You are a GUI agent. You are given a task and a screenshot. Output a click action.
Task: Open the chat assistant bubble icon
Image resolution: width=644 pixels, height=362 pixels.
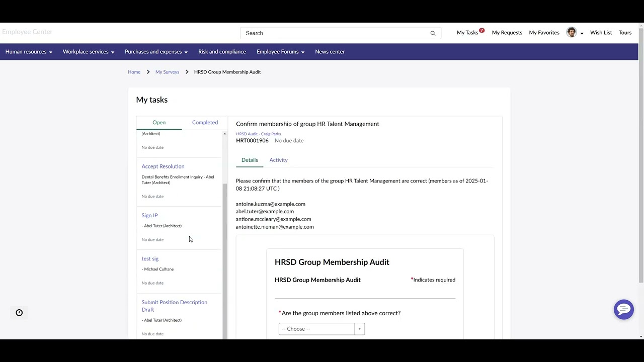click(x=624, y=309)
